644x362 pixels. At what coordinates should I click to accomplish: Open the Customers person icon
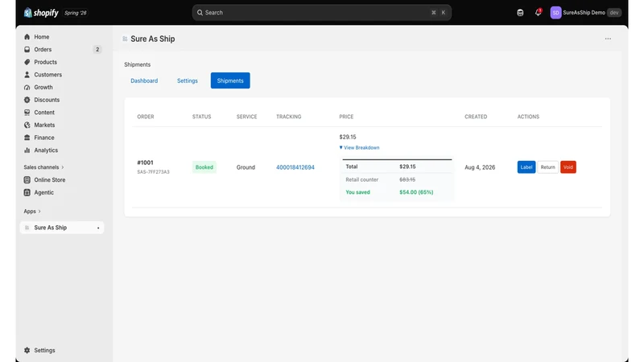pyautogui.click(x=27, y=75)
